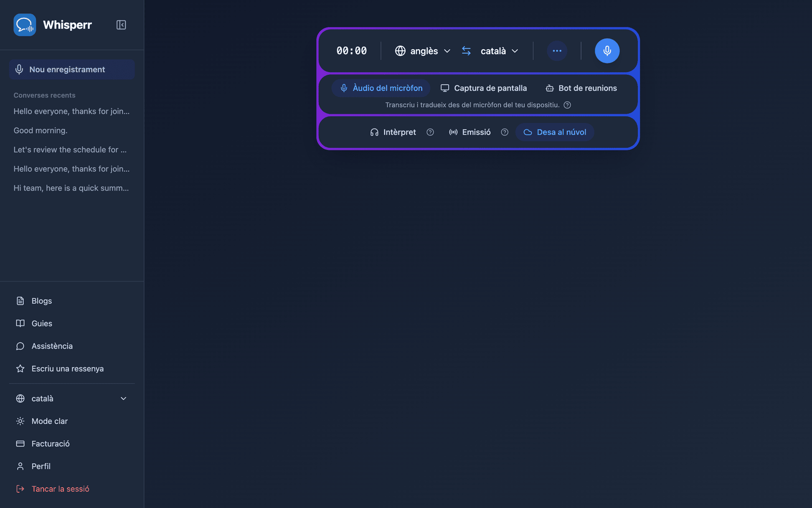Select the Captura de pantalla tab

pos(484,88)
